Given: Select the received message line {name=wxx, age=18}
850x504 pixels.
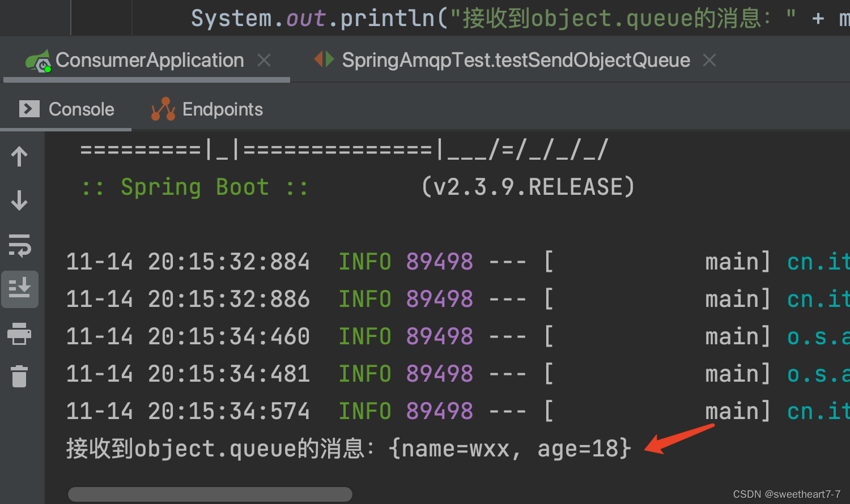Looking at the screenshot, I should [x=348, y=449].
